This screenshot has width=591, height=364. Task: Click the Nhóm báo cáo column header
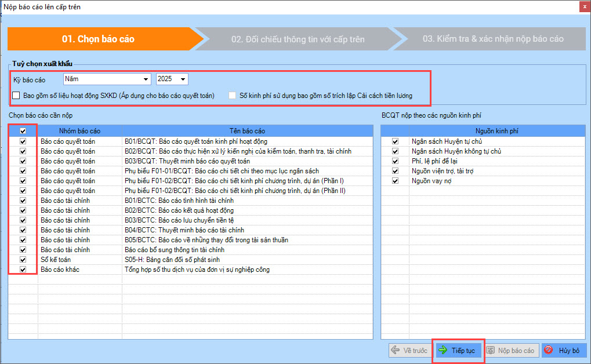79,131
